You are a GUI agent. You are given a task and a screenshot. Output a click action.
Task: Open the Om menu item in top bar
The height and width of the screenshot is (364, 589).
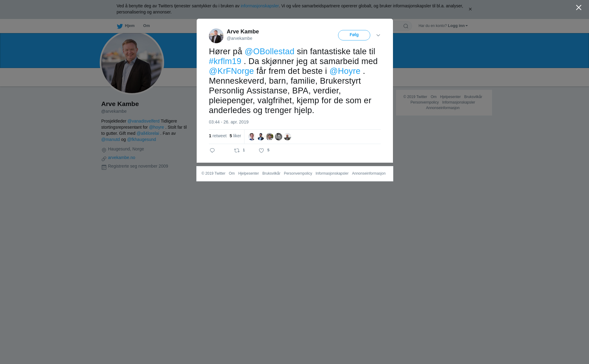146,26
